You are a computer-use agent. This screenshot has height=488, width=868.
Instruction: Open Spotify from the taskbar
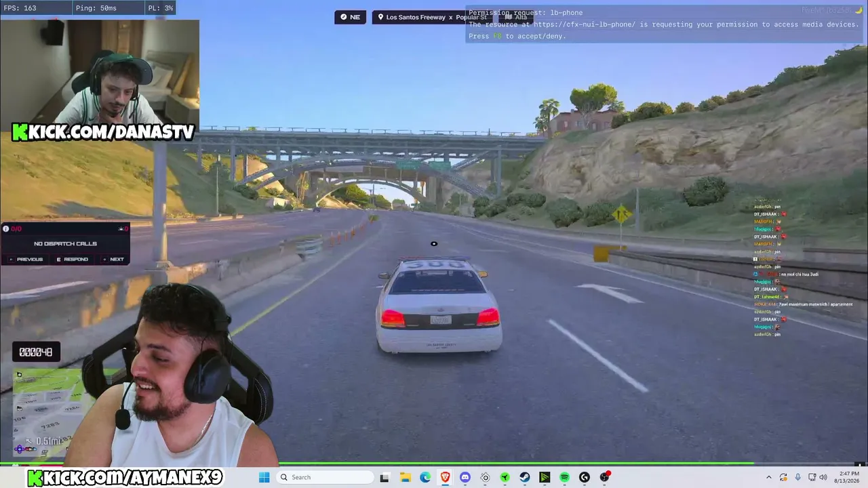[x=565, y=477]
